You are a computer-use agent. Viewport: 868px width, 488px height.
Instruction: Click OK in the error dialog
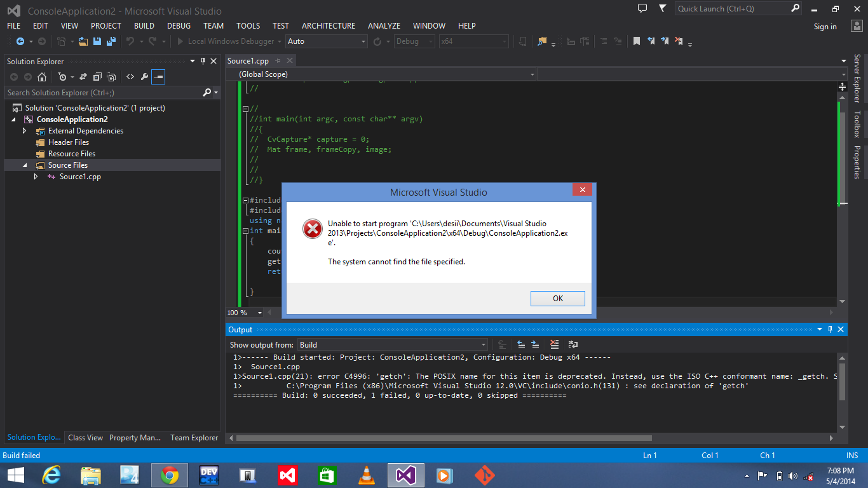[557, 299]
